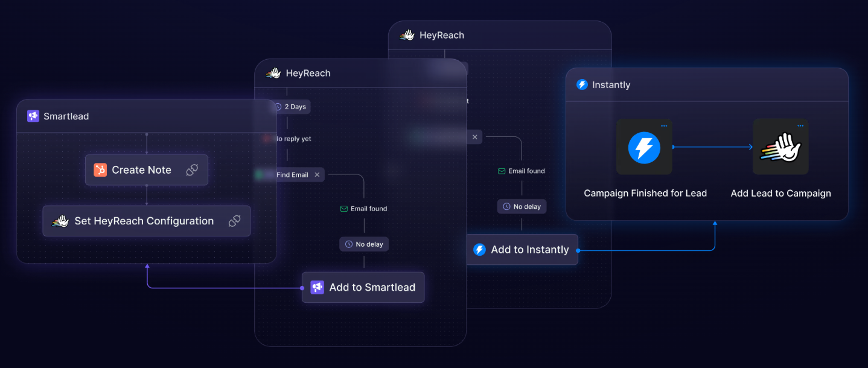Select the large HeyReach action tile
The height and width of the screenshot is (368, 868).
780,147
